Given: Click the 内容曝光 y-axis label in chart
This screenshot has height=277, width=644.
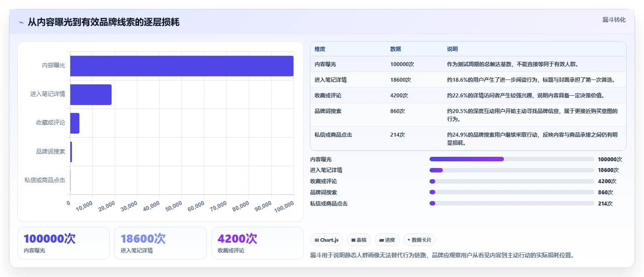Looking at the screenshot, I should 54,66.
